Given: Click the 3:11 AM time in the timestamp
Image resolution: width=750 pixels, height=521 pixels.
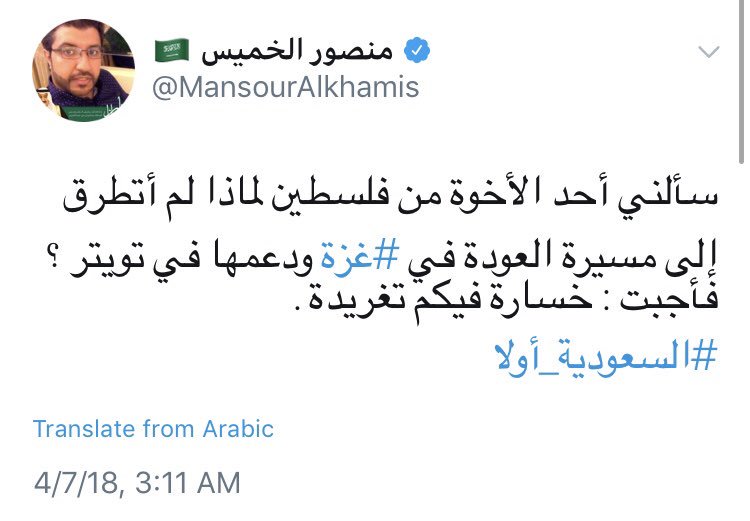Looking at the screenshot, I should pyautogui.click(x=186, y=483).
